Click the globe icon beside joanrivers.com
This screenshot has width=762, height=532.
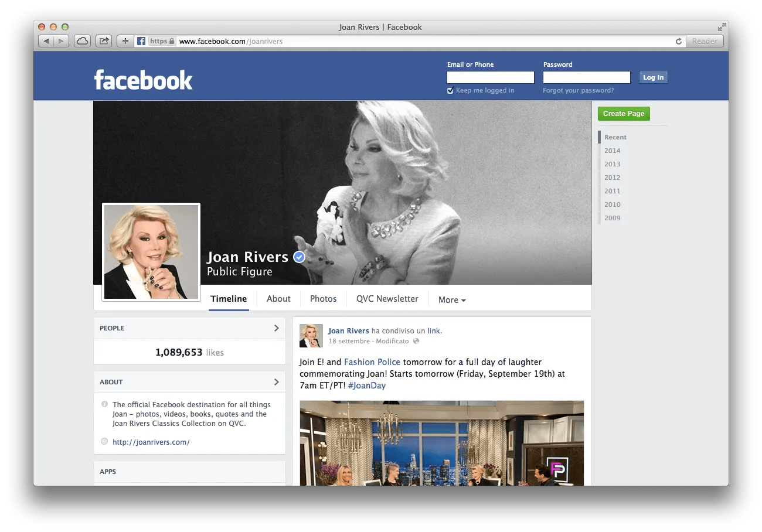[x=104, y=442]
